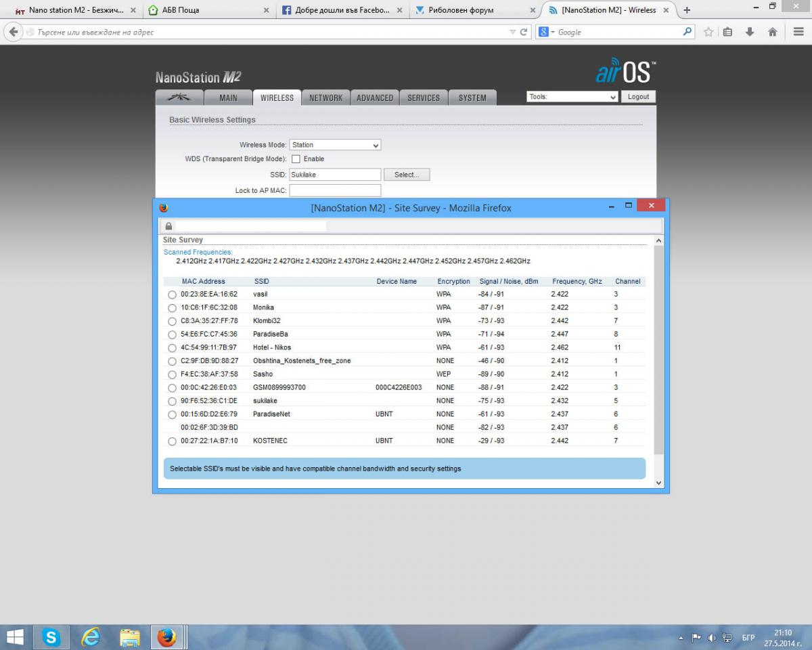Click Firefox back arrow button
The width and height of the screenshot is (812, 650).
click(14, 32)
